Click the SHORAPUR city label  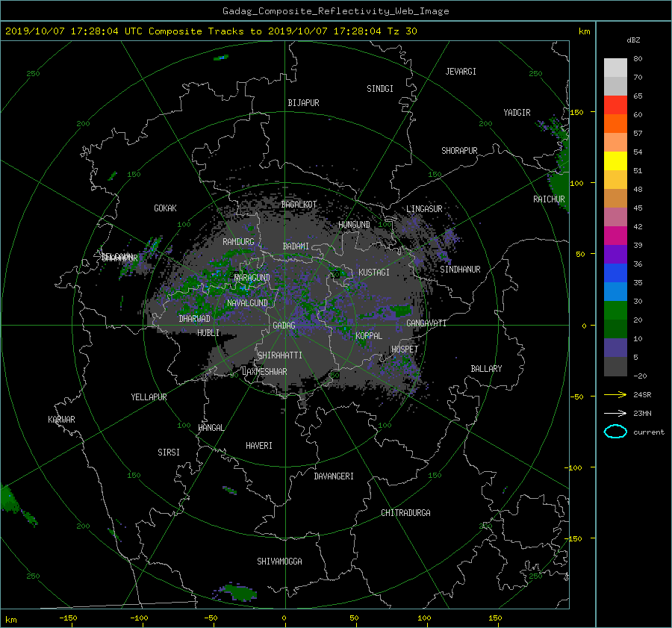tap(459, 150)
